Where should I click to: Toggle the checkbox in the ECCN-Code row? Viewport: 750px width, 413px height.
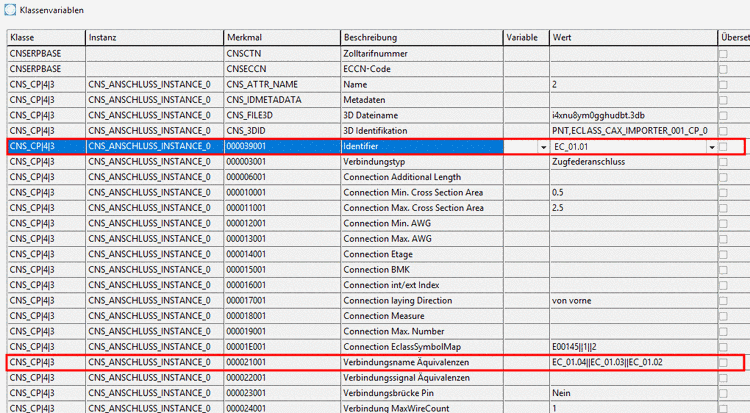coord(723,69)
